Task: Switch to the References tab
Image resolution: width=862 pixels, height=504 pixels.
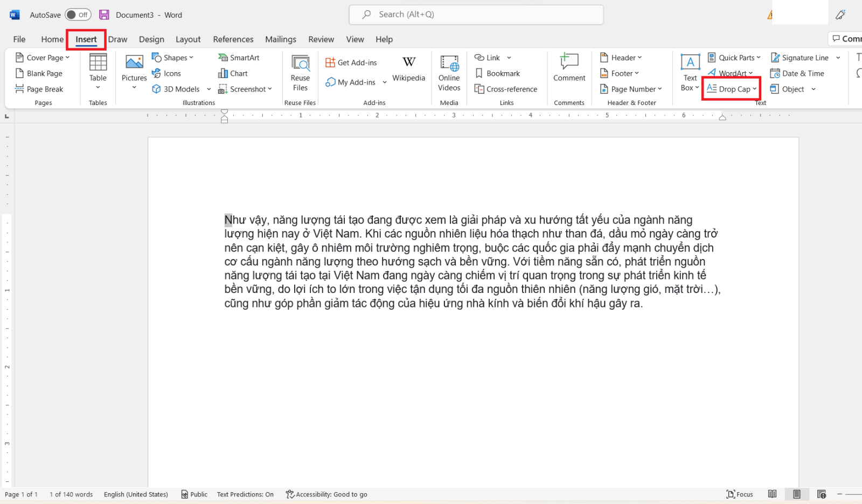Action: 233,39
